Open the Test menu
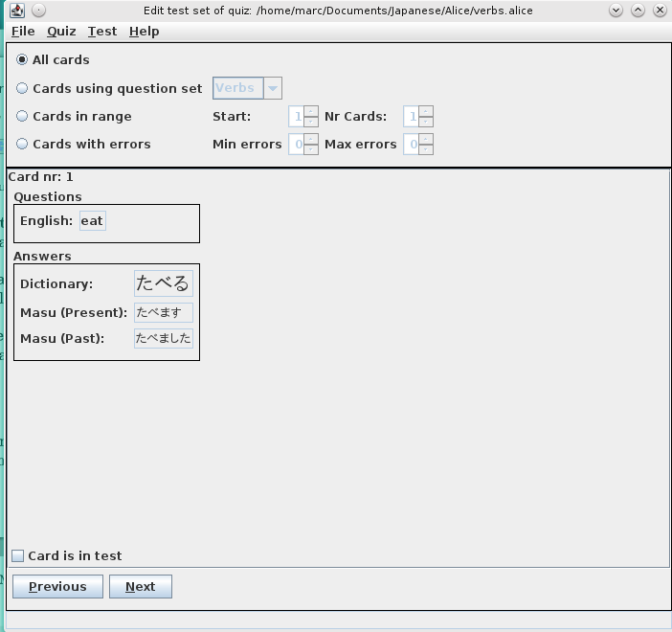This screenshot has width=672, height=632. (102, 32)
